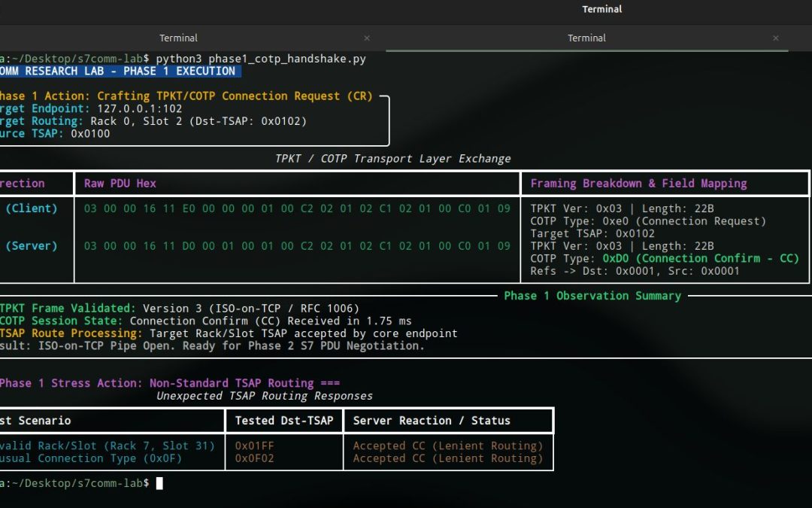Click the (Client) direction cell
This screenshot has width=812, height=508.
coord(31,208)
